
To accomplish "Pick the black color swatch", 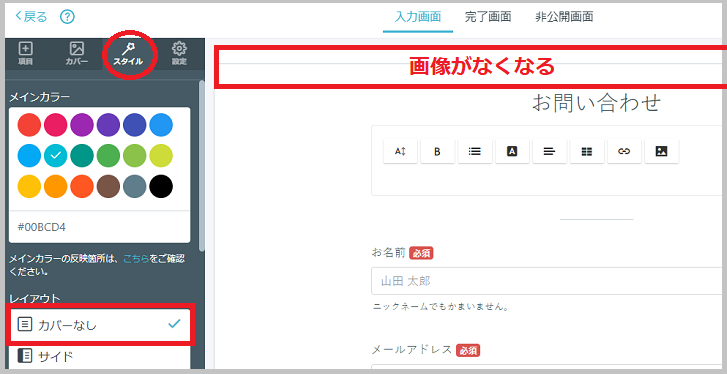I will click(x=161, y=186).
